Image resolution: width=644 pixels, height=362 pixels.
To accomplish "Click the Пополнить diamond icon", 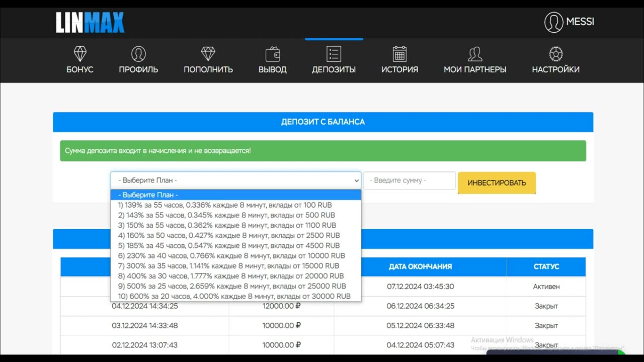I will pos(208,54).
